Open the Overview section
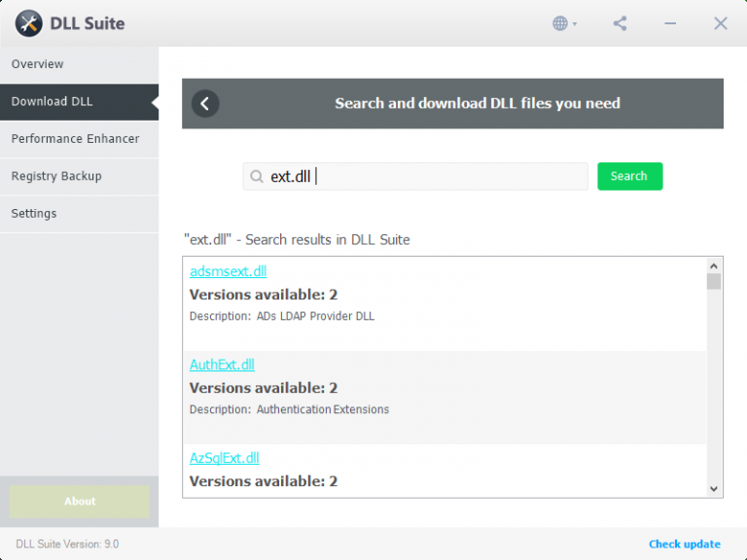The image size is (747, 560). 79,64
